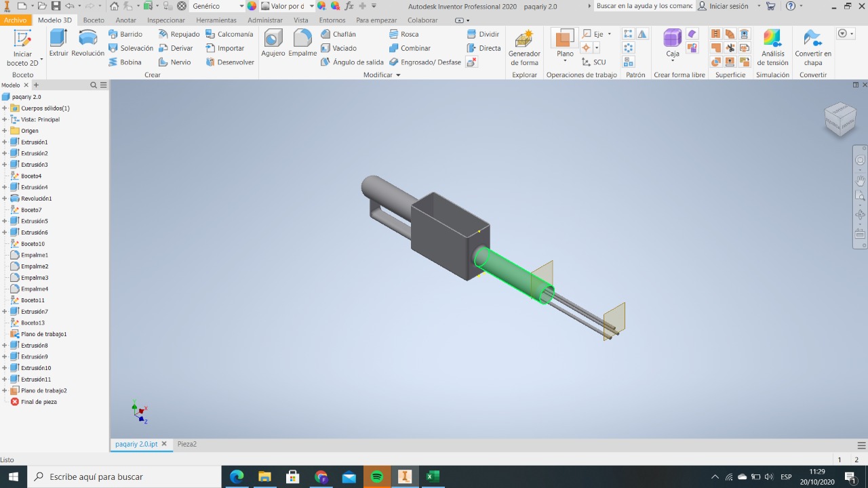
Task: Select the Repujado emboss tool
Action: [179, 34]
